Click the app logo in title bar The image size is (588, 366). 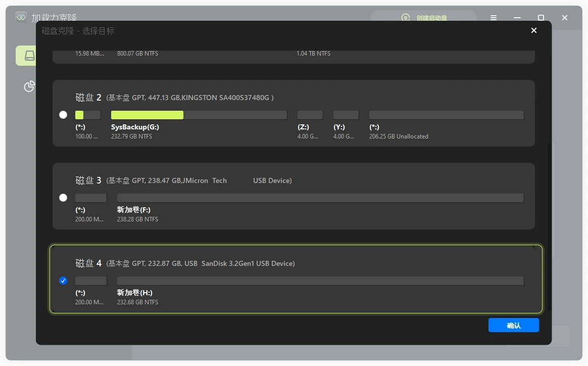pos(21,18)
